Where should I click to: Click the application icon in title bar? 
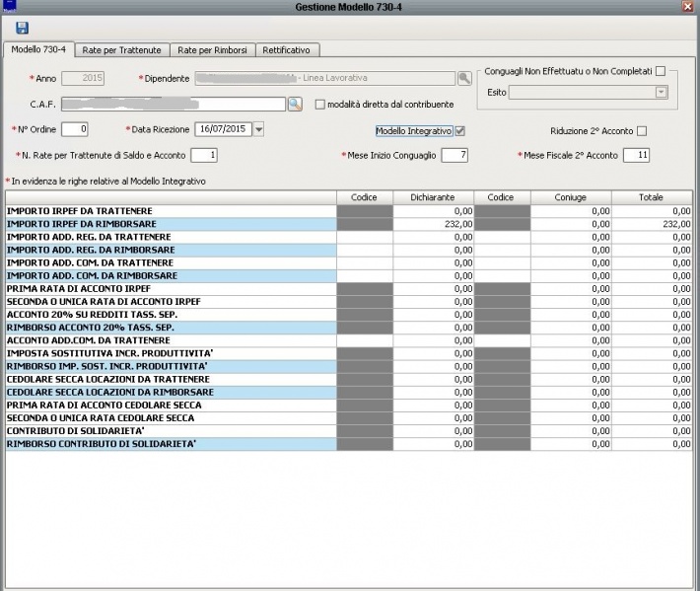tap(8, 7)
